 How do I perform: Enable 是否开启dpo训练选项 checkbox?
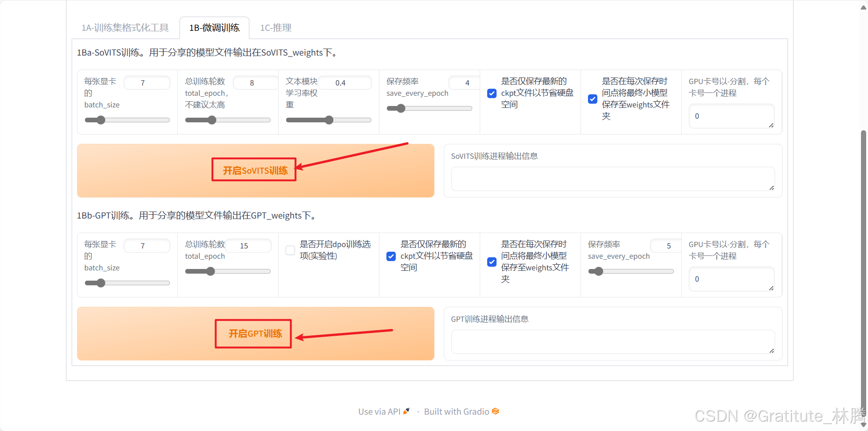point(290,250)
